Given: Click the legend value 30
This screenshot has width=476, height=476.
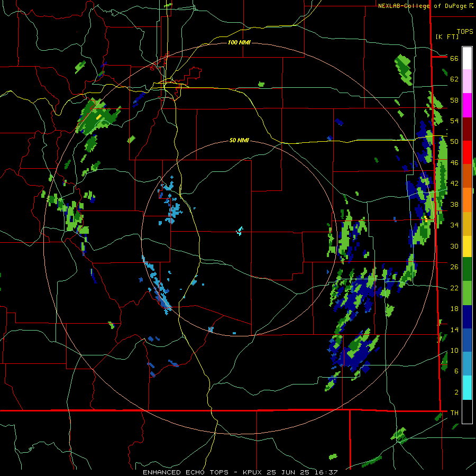Looking at the screenshot, I should (454, 246).
